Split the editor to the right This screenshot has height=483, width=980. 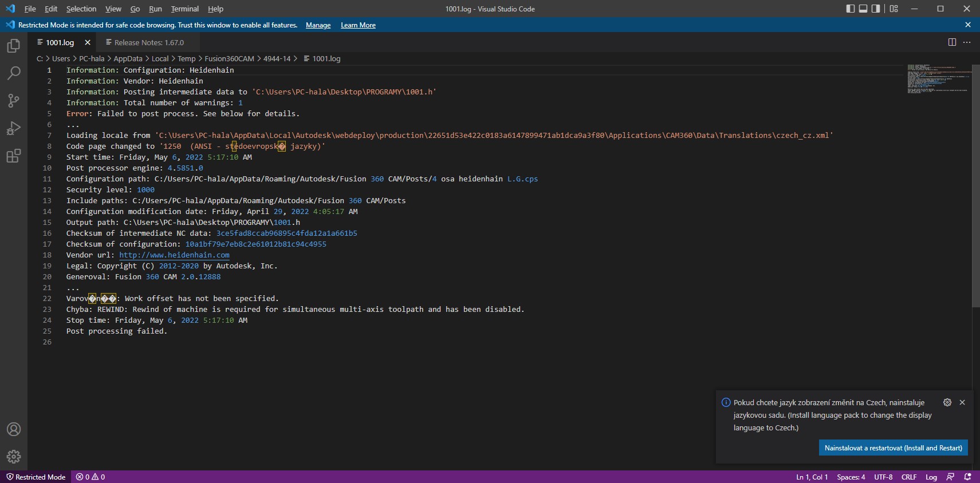[x=952, y=42]
